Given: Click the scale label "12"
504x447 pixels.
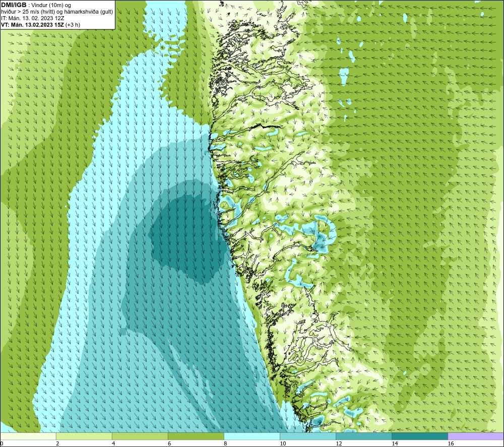Looking at the screenshot, I should [339, 443].
